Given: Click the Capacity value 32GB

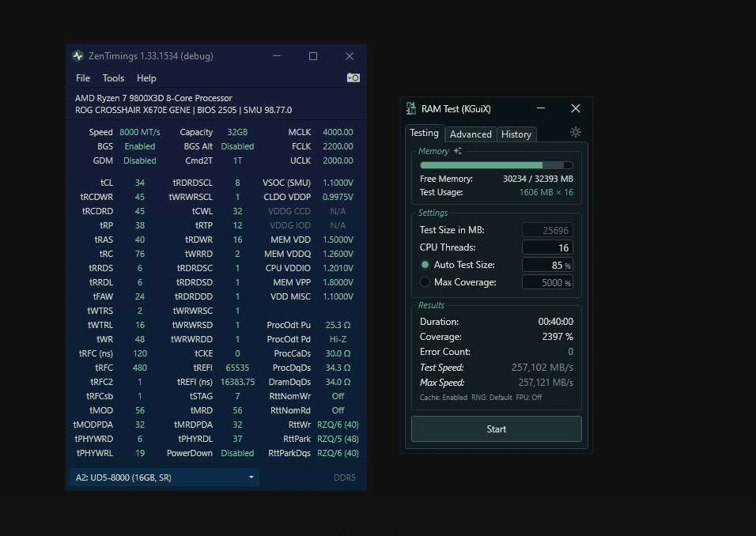Looking at the screenshot, I should (x=237, y=132).
